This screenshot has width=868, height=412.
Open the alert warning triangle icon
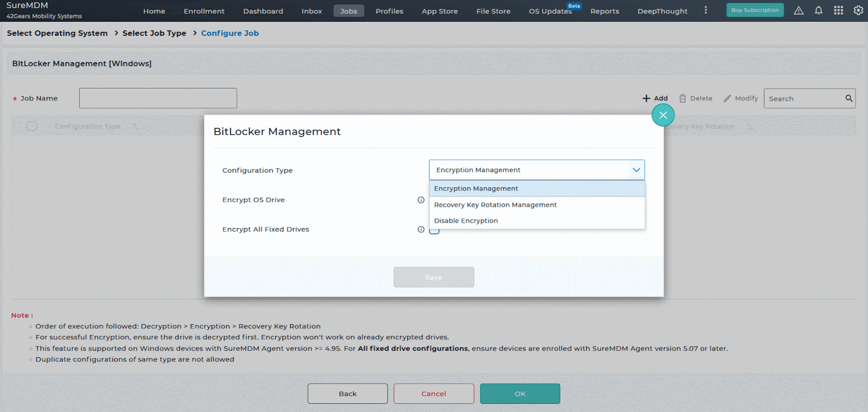[799, 10]
